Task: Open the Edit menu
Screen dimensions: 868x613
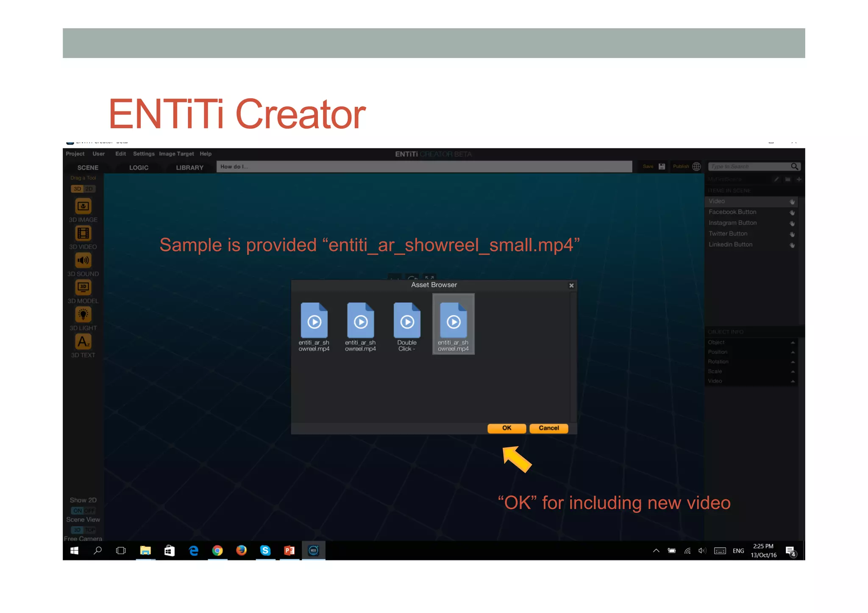Action: (x=120, y=154)
